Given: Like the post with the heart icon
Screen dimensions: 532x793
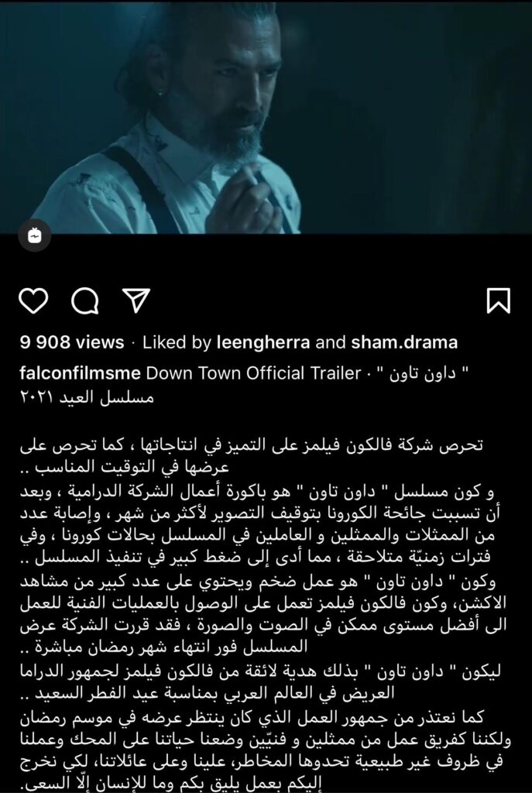Looking at the screenshot, I should (x=33, y=301).
